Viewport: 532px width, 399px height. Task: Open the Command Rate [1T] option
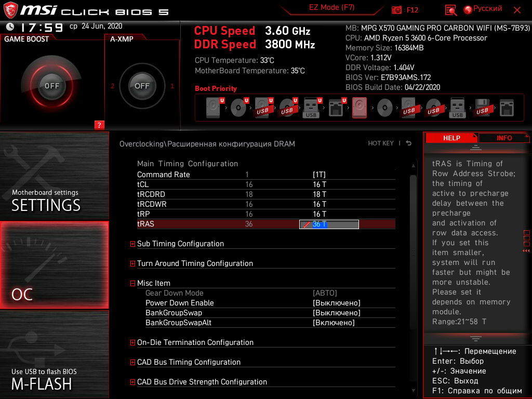pos(319,175)
